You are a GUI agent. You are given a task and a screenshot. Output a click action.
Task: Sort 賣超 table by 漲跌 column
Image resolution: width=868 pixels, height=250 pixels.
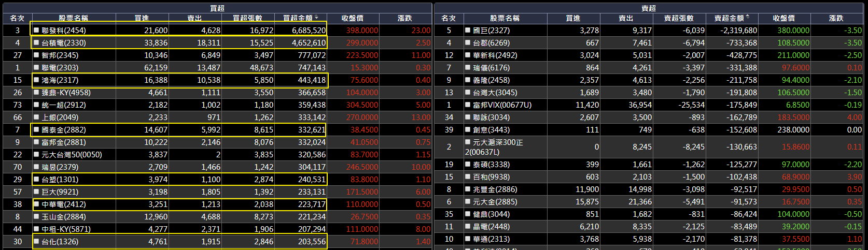point(836,18)
